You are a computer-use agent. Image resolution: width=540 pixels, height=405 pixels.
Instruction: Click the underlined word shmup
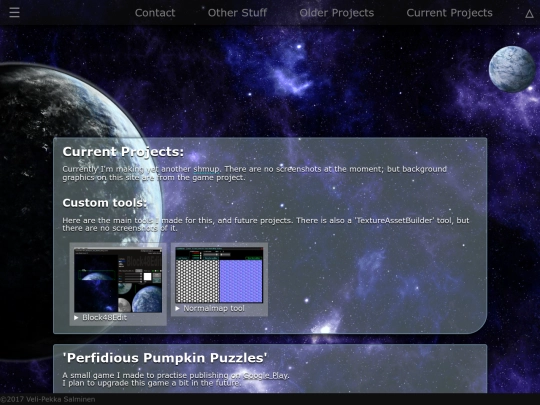point(206,169)
